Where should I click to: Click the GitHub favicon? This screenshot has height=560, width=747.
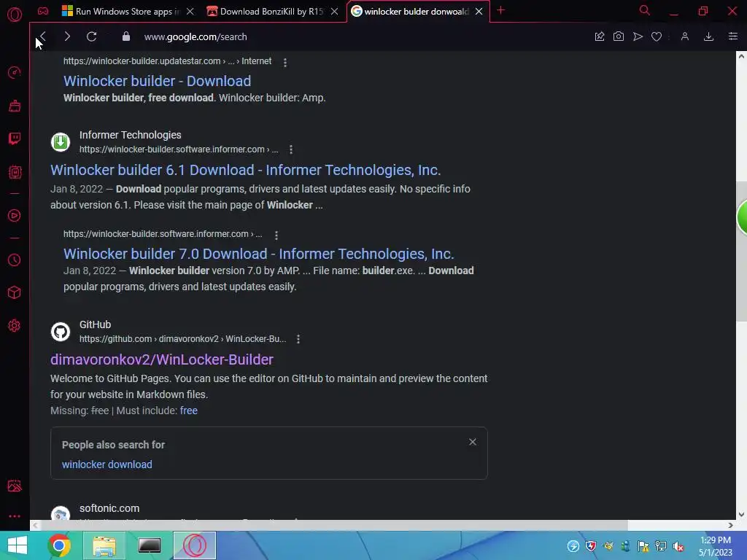[61, 332]
